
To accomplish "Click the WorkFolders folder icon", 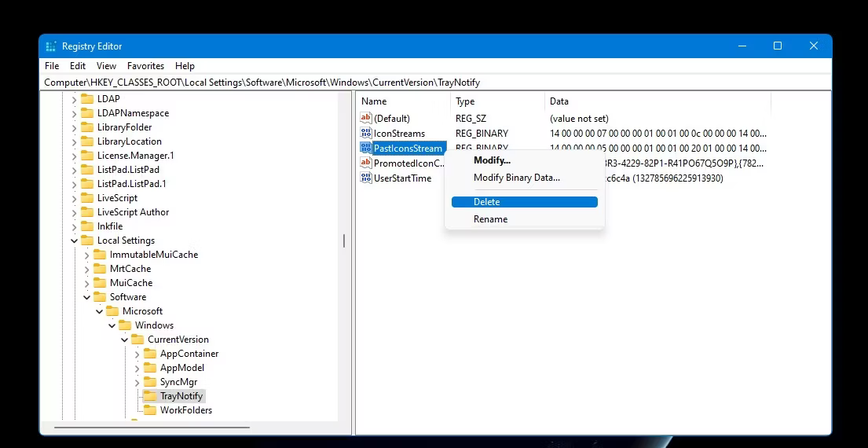I will tap(150, 410).
